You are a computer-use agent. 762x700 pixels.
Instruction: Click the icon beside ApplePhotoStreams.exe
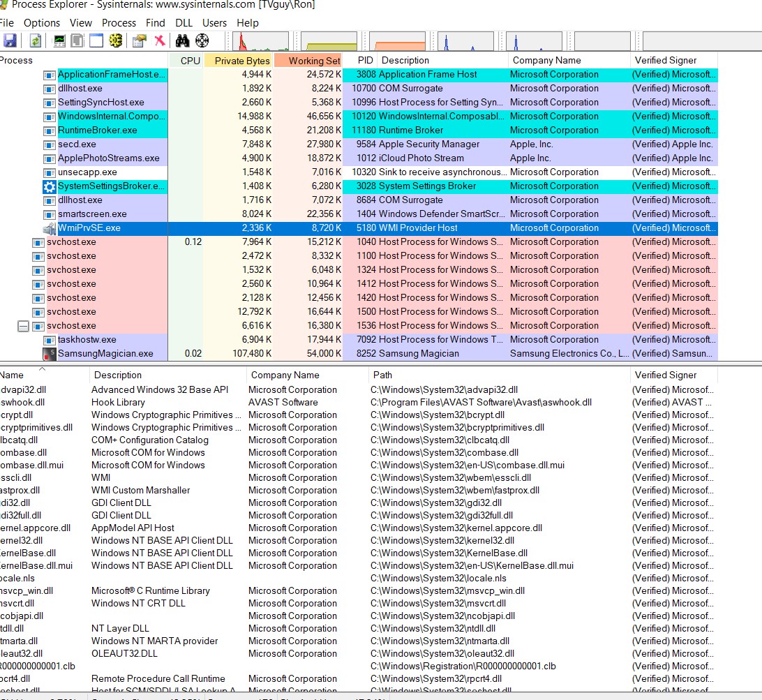(50, 159)
